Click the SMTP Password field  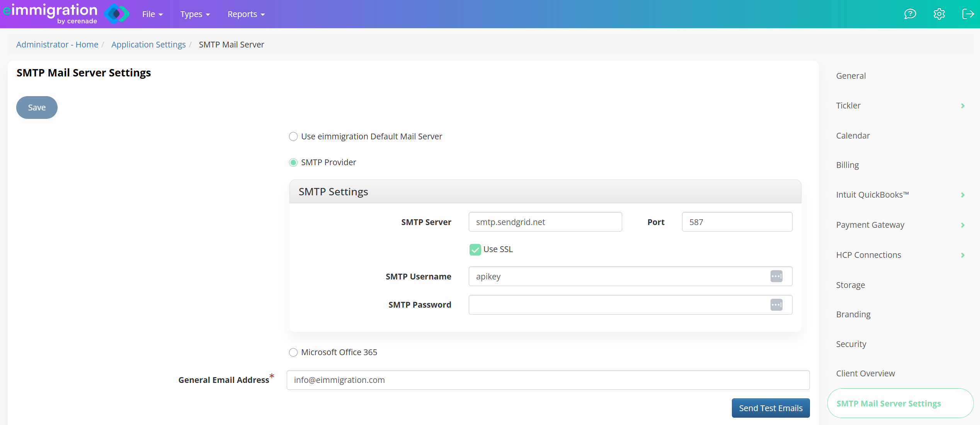click(630, 305)
